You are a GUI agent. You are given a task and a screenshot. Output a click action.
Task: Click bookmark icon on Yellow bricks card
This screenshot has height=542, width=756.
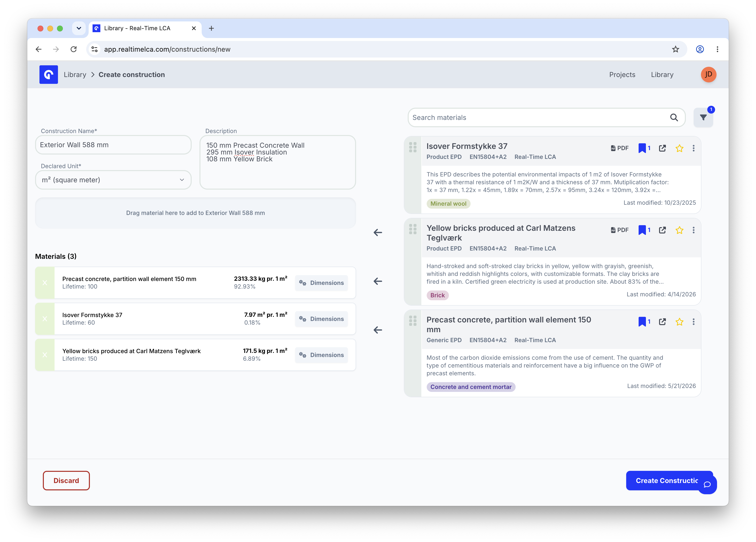tap(642, 230)
